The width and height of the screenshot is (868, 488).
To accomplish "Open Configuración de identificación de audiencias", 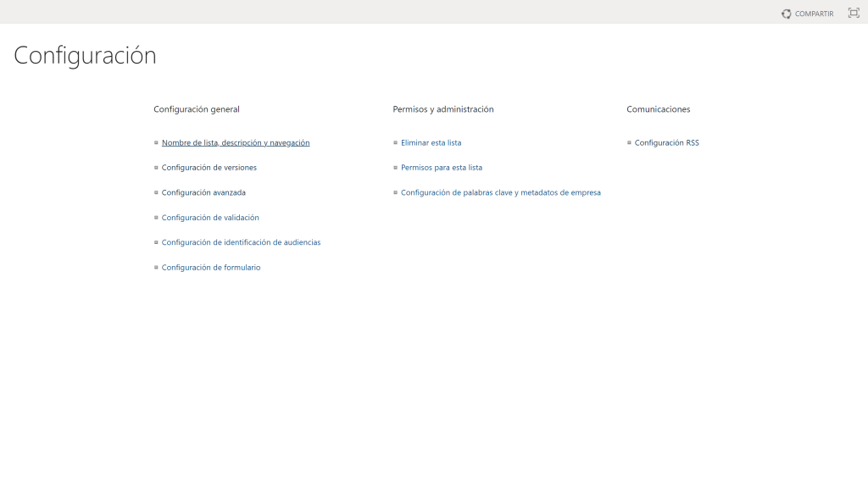I will tap(241, 242).
